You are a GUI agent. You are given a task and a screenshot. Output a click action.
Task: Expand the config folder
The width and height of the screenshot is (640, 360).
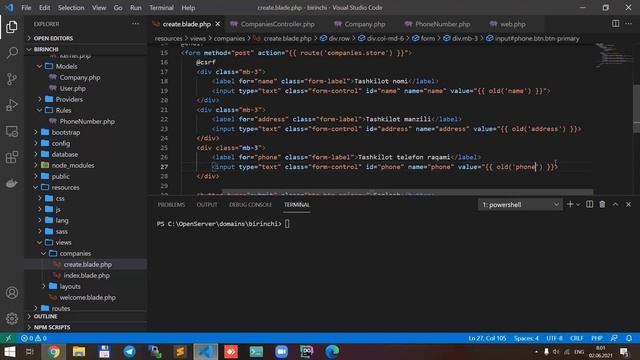point(61,143)
